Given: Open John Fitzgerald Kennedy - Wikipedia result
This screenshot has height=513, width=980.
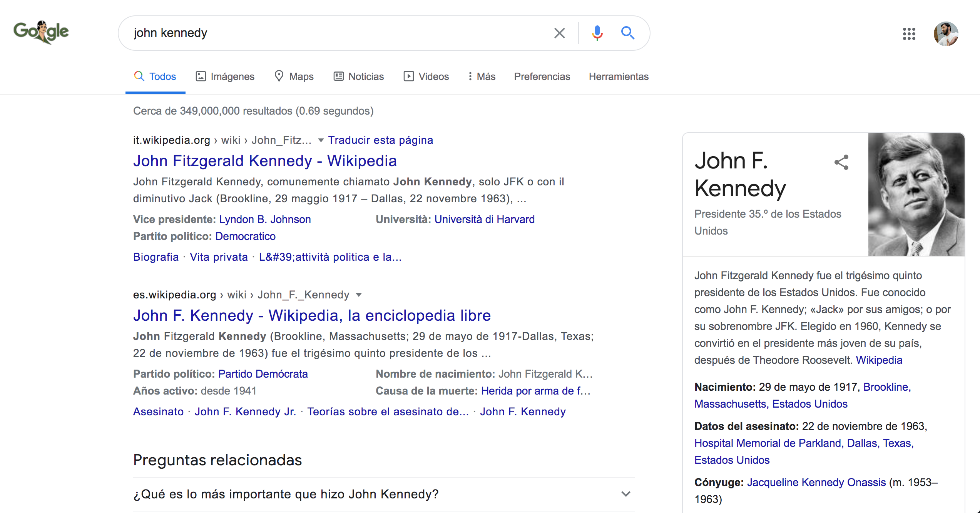Looking at the screenshot, I should point(265,161).
